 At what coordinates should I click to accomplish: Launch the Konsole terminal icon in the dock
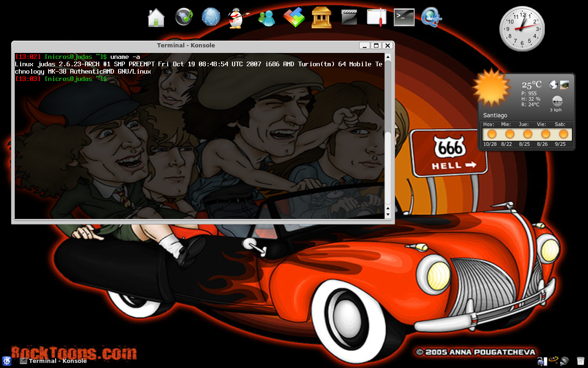point(404,17)
